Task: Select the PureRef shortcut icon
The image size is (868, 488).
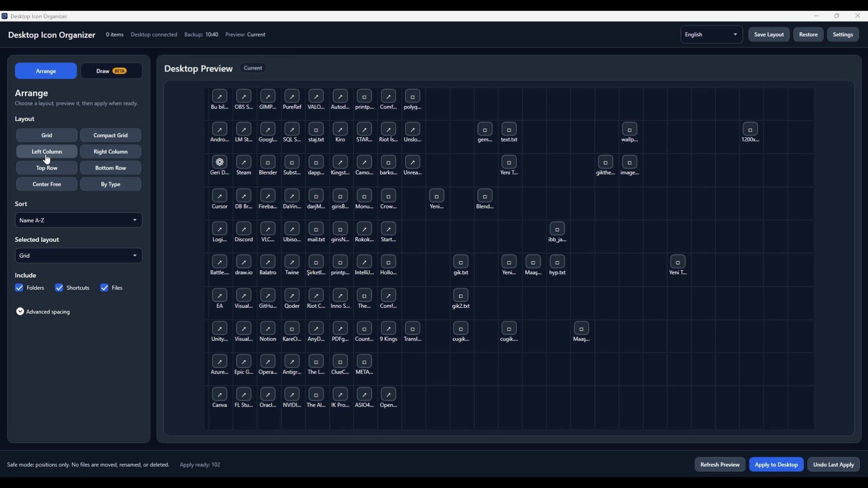Action: pos(292,96)
